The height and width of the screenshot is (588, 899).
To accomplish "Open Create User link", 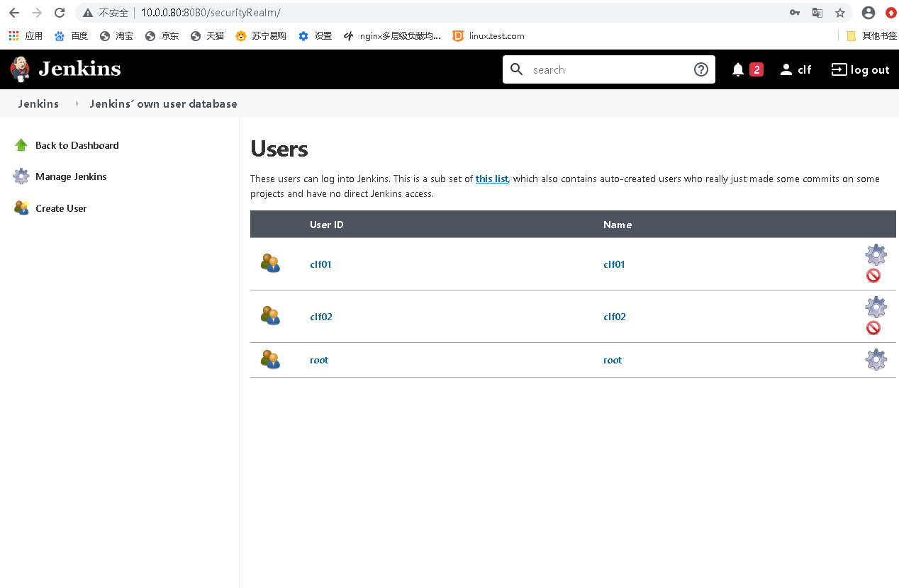I will (x=61, y=208).
